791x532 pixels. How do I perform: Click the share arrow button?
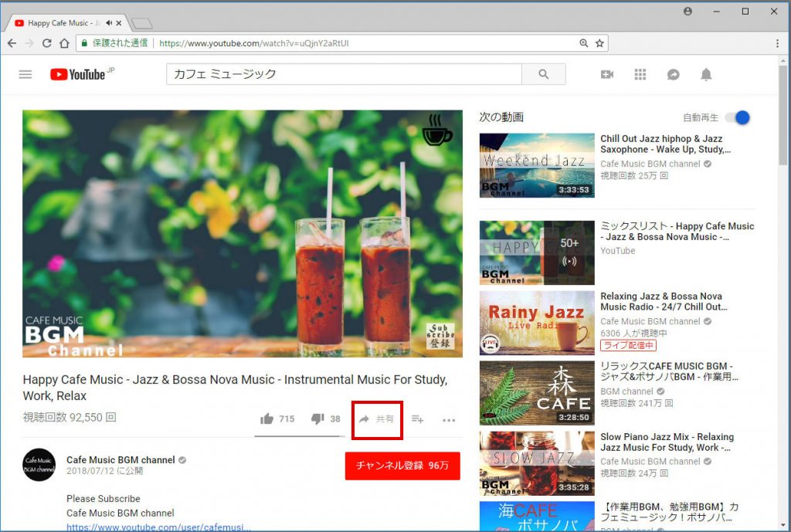[x=376, y=419]
